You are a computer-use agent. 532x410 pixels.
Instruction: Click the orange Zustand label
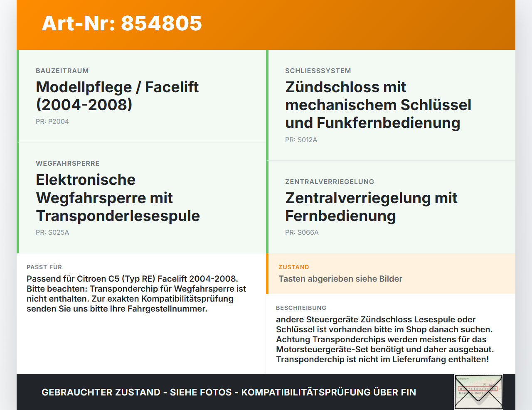293,267
